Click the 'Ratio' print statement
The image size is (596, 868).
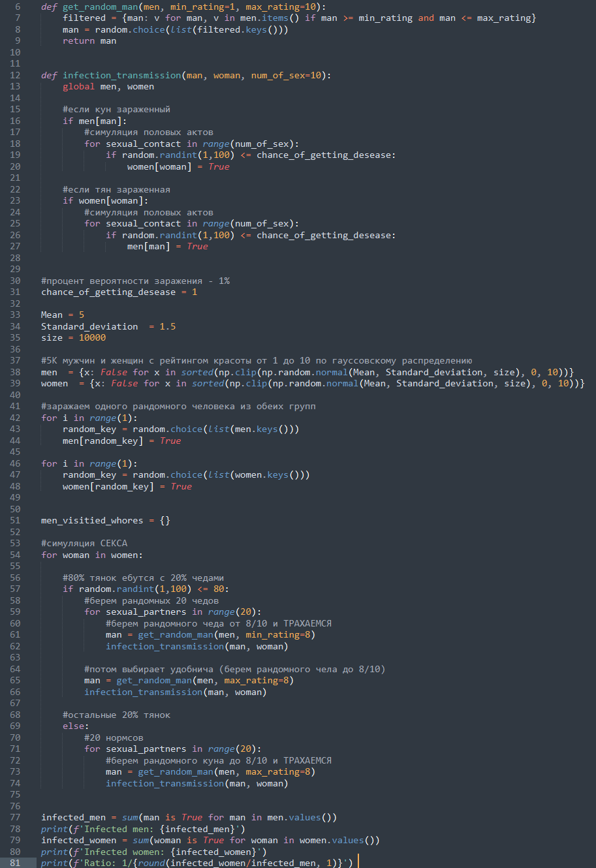pos(196,863)
